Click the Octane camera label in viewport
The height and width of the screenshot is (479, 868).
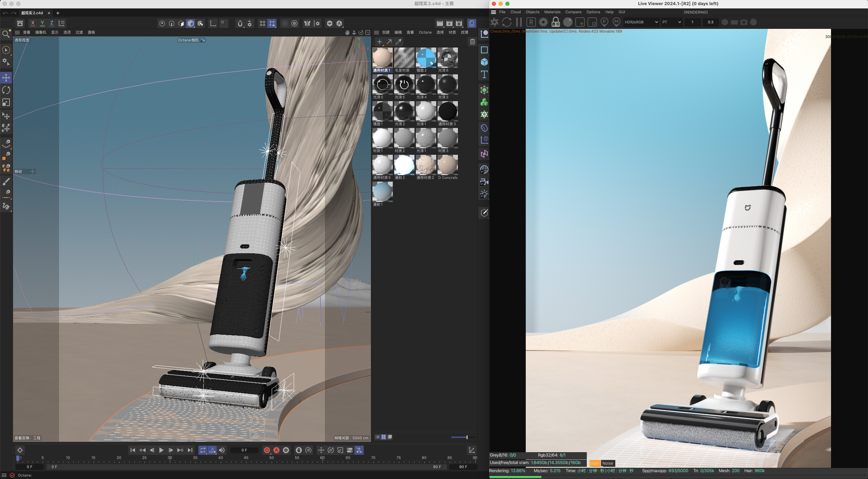189,40
